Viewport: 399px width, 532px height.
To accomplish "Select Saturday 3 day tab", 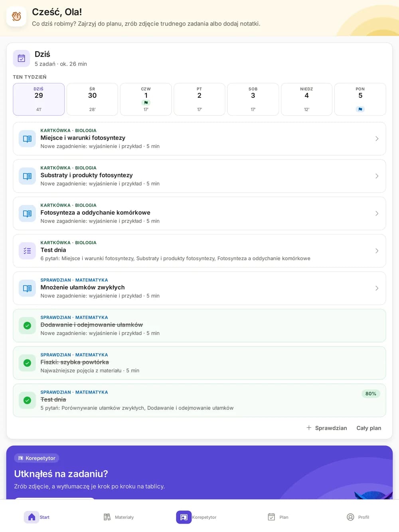I will (253, 99).
